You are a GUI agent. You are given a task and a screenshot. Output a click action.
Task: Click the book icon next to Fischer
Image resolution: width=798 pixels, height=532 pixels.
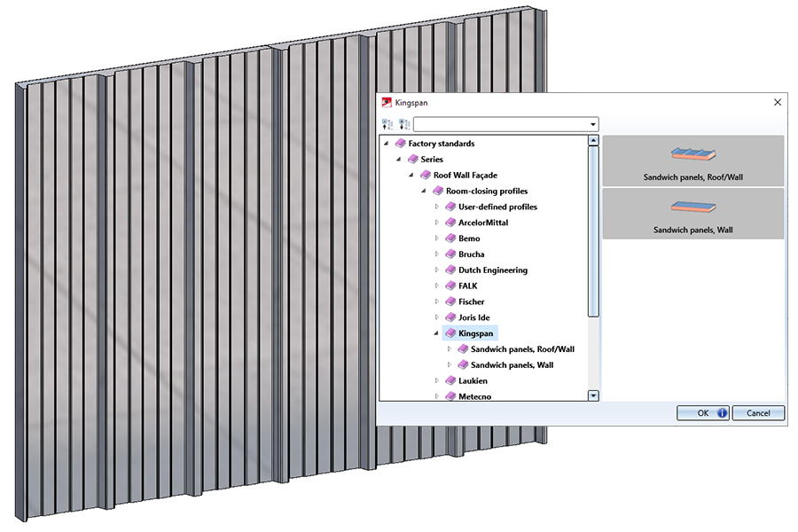[x=450, y=301]
